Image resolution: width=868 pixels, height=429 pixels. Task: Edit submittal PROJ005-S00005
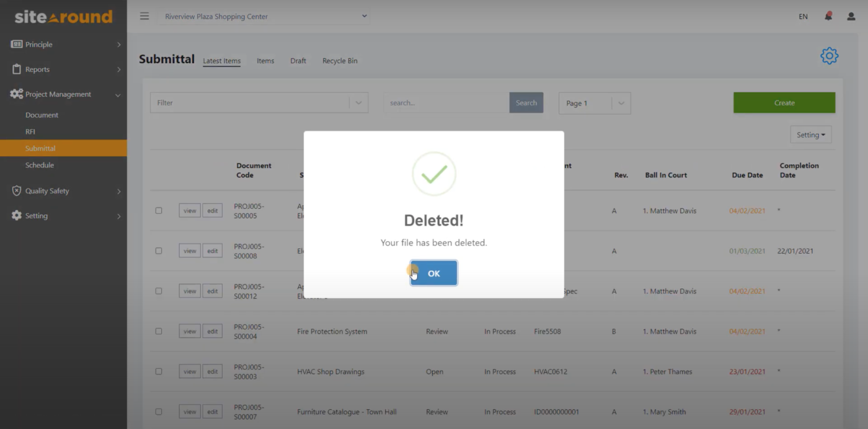(212, 211)
